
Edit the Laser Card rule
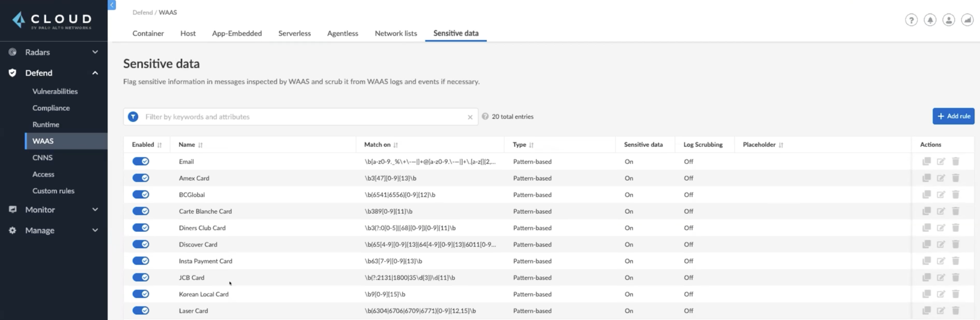941,311
